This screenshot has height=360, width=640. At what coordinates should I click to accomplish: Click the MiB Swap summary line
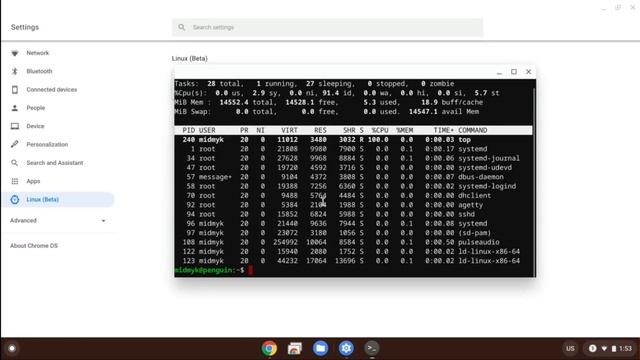click(x=327, y=112)
